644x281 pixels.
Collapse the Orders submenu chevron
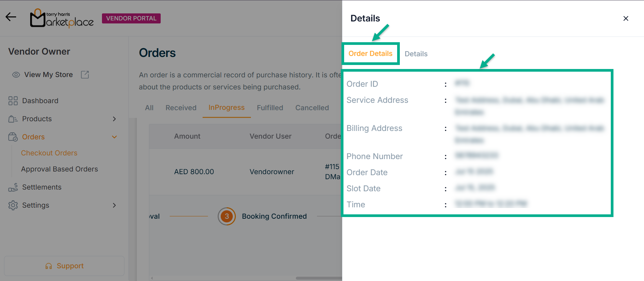[x=114, y=137]
